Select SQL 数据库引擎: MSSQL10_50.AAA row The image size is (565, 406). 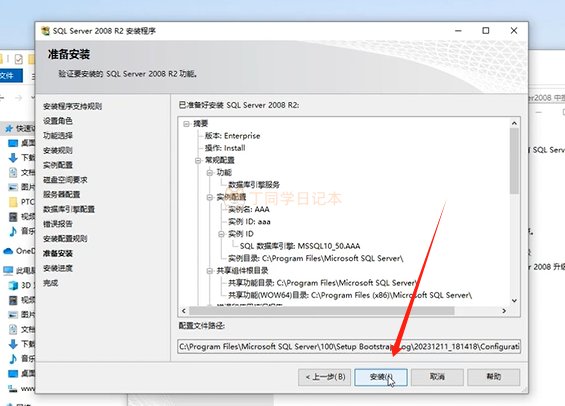[300, 246]
